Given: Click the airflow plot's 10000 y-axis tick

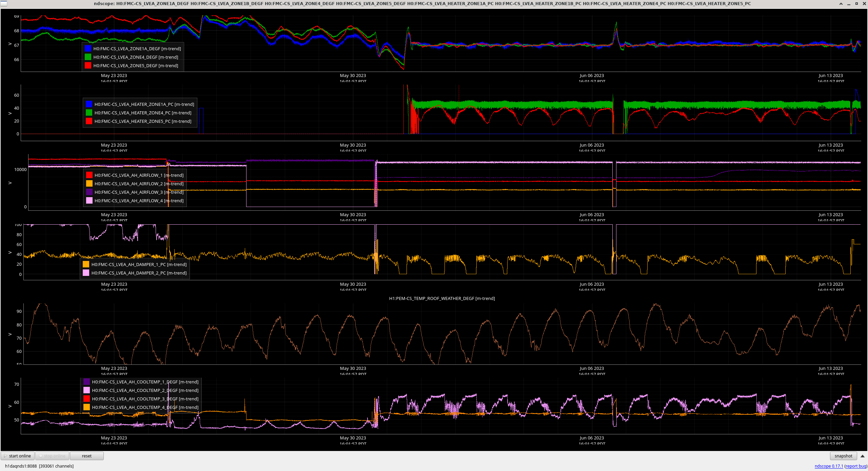Looking at the screenshot, I should coord(20,170).
